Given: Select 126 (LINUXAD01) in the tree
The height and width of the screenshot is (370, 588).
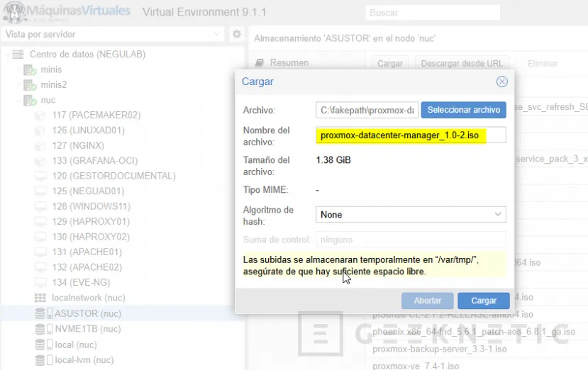Looking at the screenshot, I should point(89,130).
